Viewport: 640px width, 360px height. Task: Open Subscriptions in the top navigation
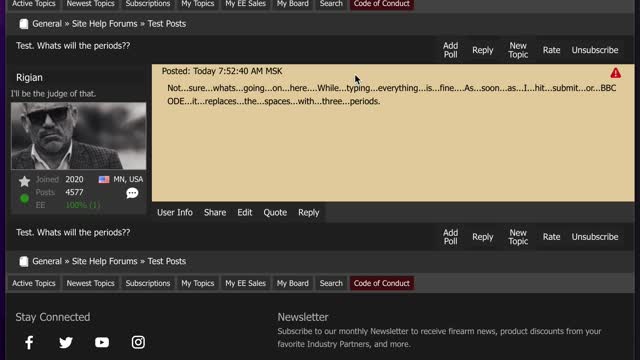click(148, 4)
